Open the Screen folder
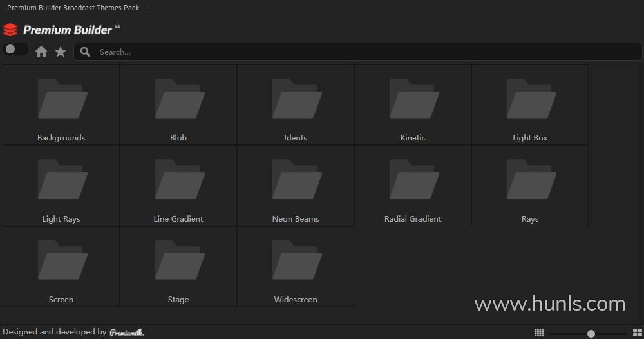 pos(61,266)
